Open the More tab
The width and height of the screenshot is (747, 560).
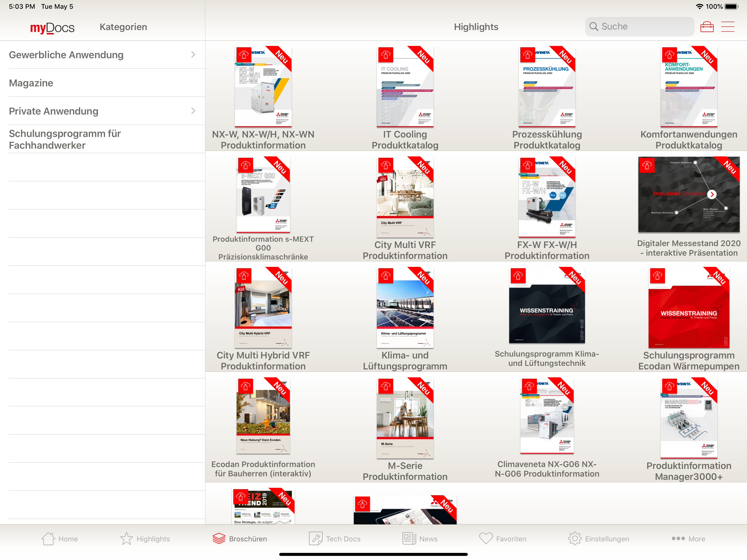tap(688, 539)
